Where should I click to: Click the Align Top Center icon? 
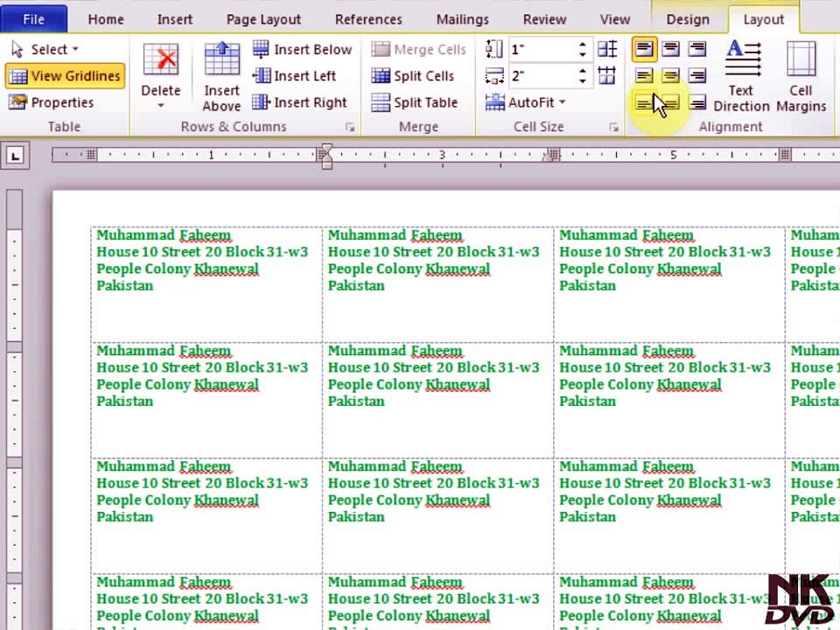click(x=671, y=49)
